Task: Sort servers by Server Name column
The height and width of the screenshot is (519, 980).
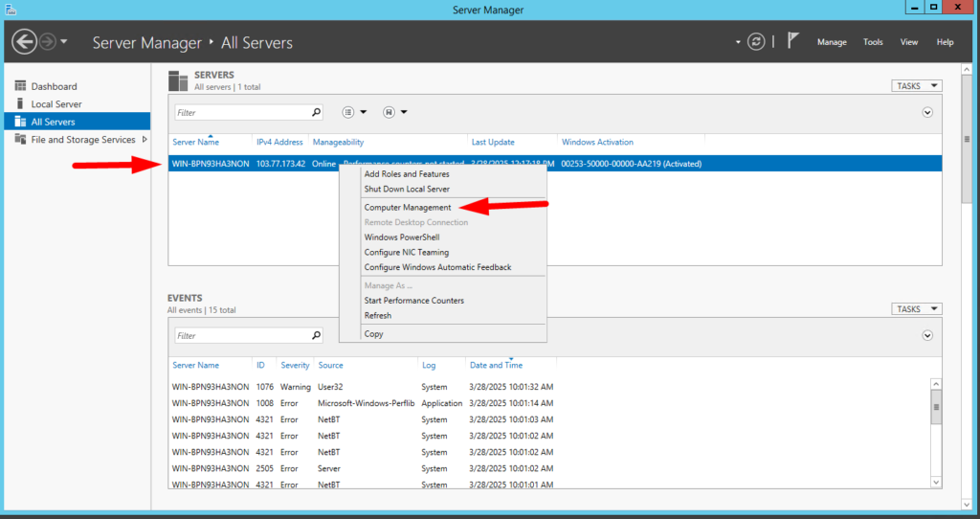Action: [195, 142]
